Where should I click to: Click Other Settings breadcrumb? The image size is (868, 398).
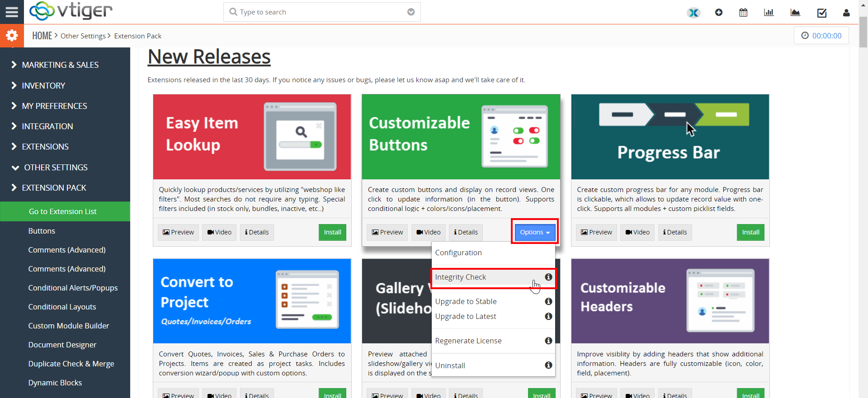[x=83, y=36]
